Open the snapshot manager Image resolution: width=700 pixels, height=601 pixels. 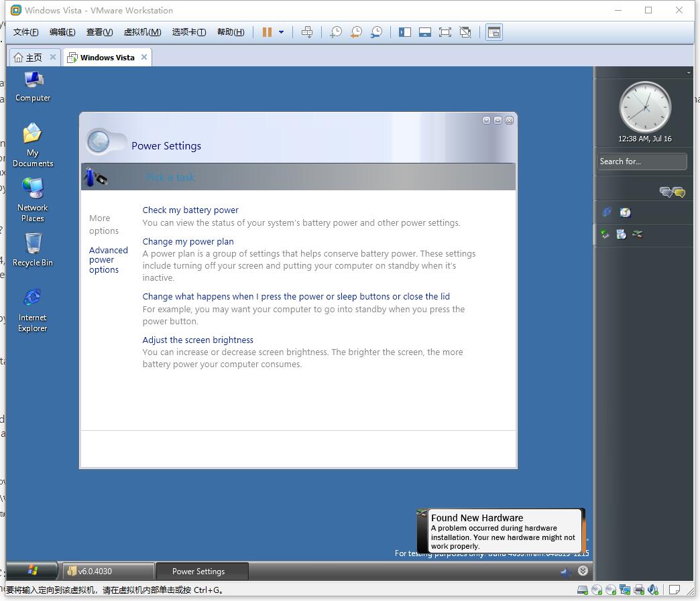[x=376, y=32]
